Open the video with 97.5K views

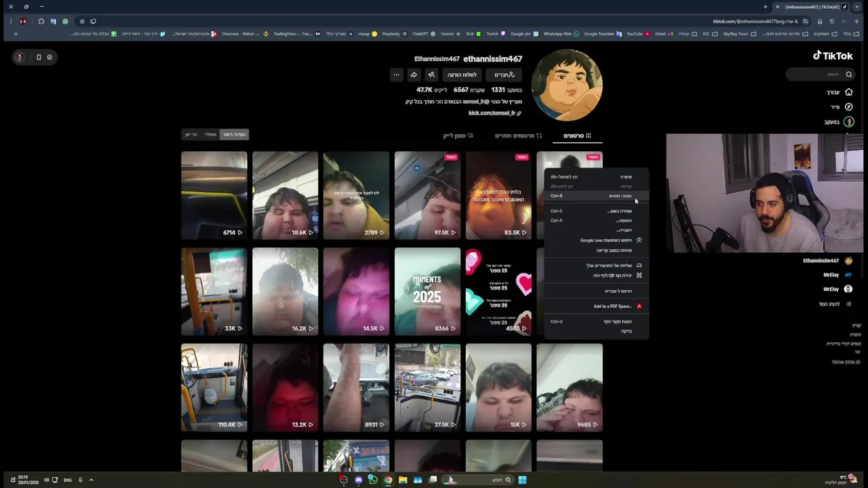pos(427,195)
